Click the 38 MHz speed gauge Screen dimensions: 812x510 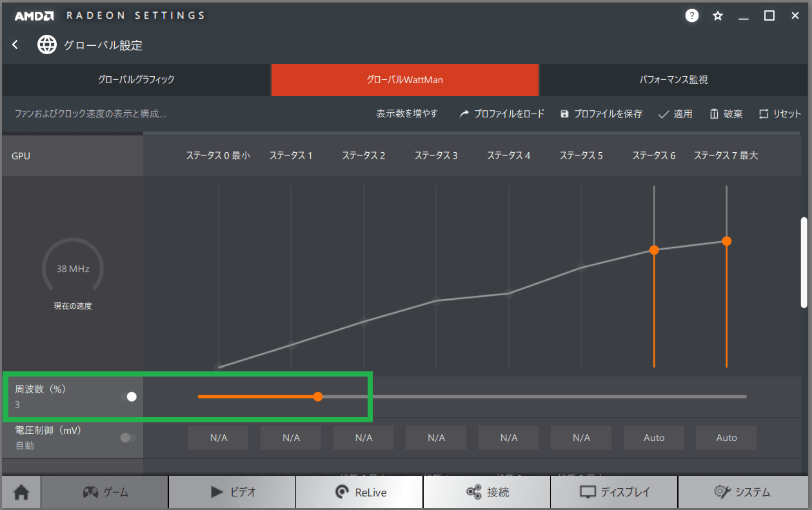pyautogui.click(x=73, y=268)
